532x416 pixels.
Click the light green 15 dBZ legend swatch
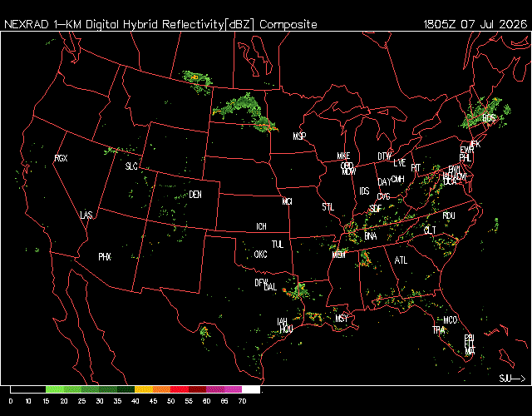(x=54, y=389)
